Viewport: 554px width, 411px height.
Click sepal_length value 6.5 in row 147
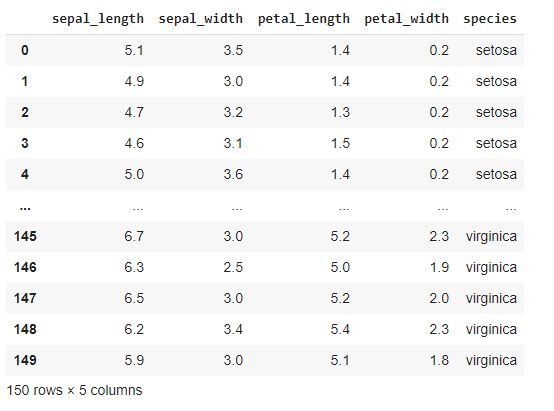(134, 298)
